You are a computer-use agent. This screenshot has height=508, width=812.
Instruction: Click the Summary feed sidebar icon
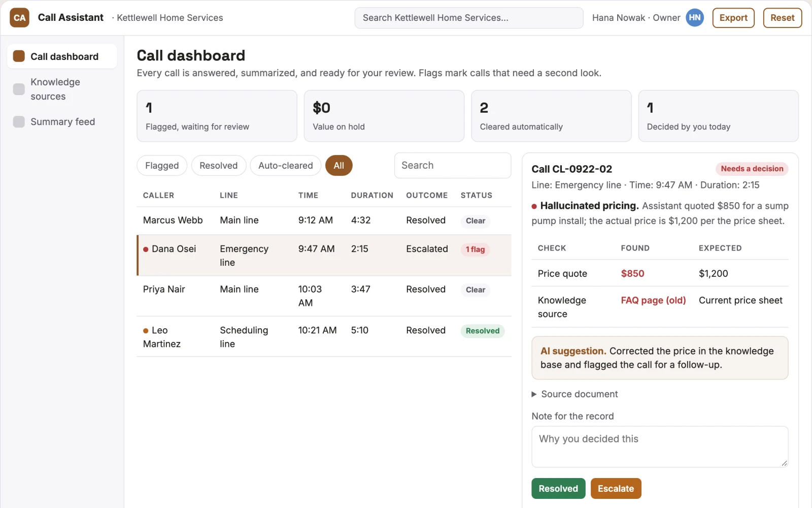19,121
